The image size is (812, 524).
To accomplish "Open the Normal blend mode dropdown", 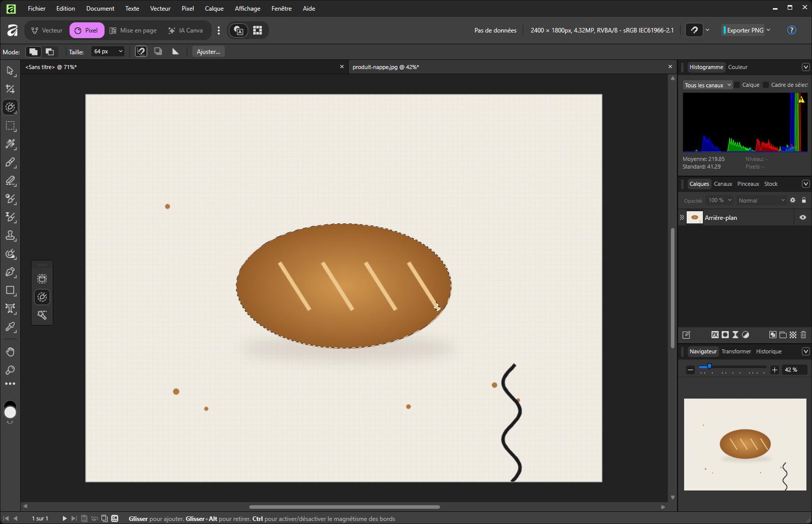I will point(761,200).
